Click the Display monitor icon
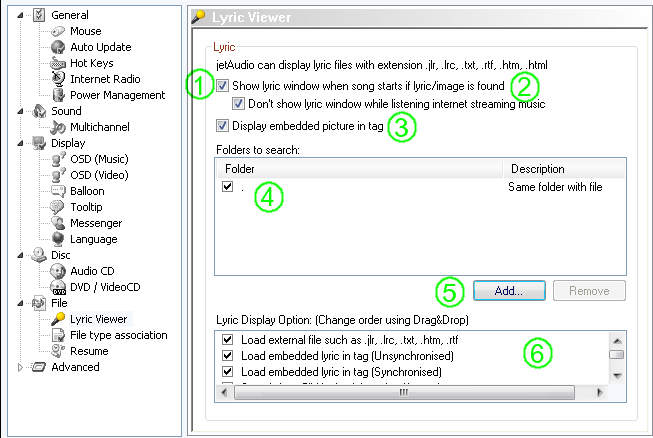This screenshot has width=653, height=438. (39, 143)
